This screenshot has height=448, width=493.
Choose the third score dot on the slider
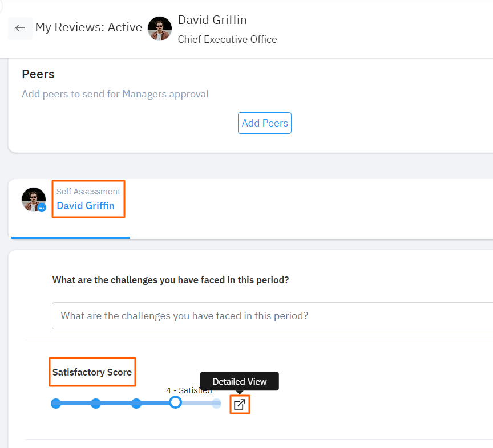[x=136, y=403]
